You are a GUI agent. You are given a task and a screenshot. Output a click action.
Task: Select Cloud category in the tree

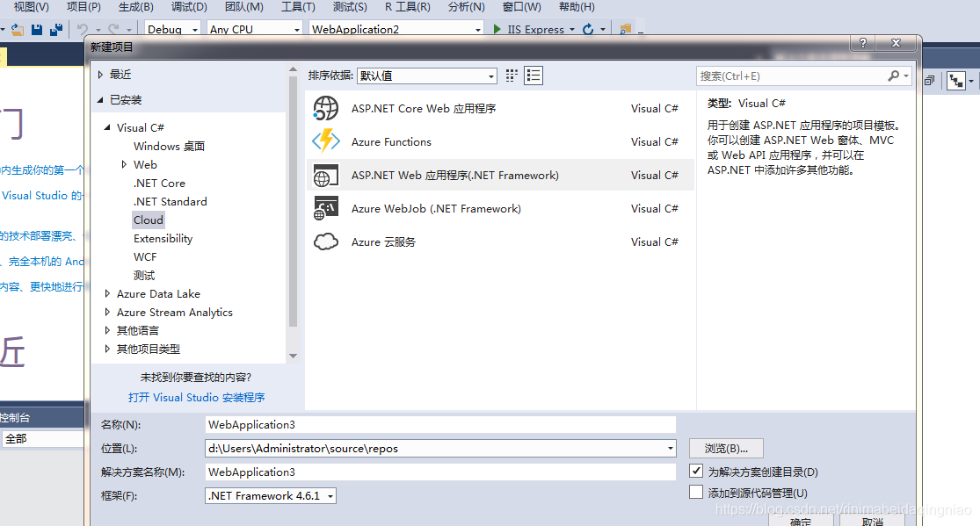coord(149,220)
